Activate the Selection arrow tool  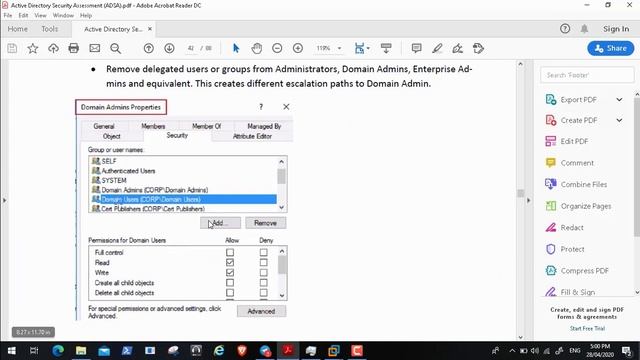(x=236, y=48)
